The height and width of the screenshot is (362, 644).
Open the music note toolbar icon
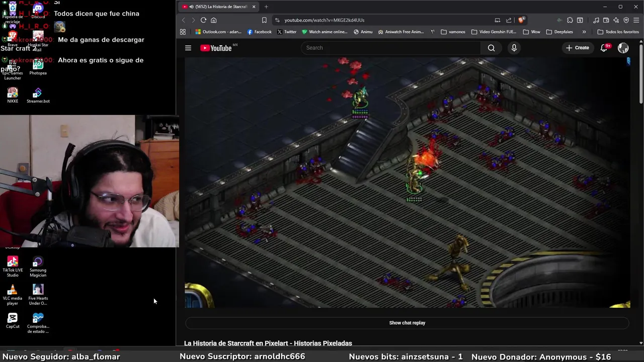click(x=596, y=20)
